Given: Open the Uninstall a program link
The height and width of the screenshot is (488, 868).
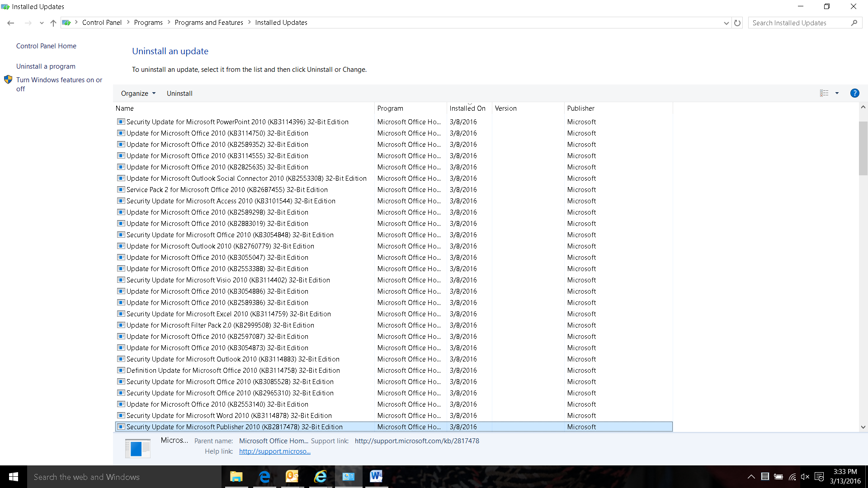Looking at the screenshot, I should pos(46,66).
